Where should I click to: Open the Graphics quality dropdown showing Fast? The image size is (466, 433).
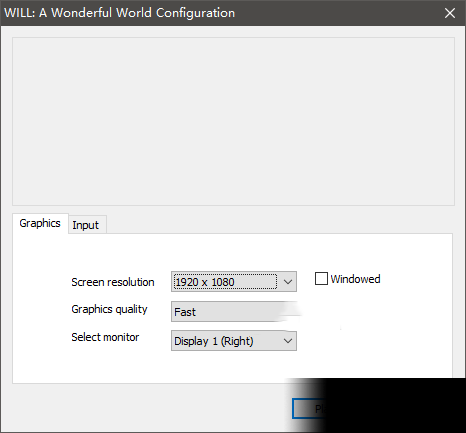pyautogui.click(x=234, y=312)
